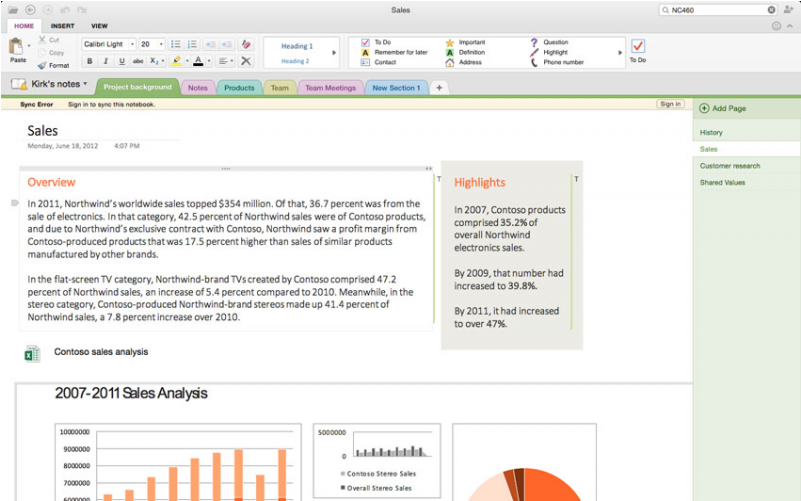Click the highlighter pen icon
801x501 pixels.
point(176,61)
